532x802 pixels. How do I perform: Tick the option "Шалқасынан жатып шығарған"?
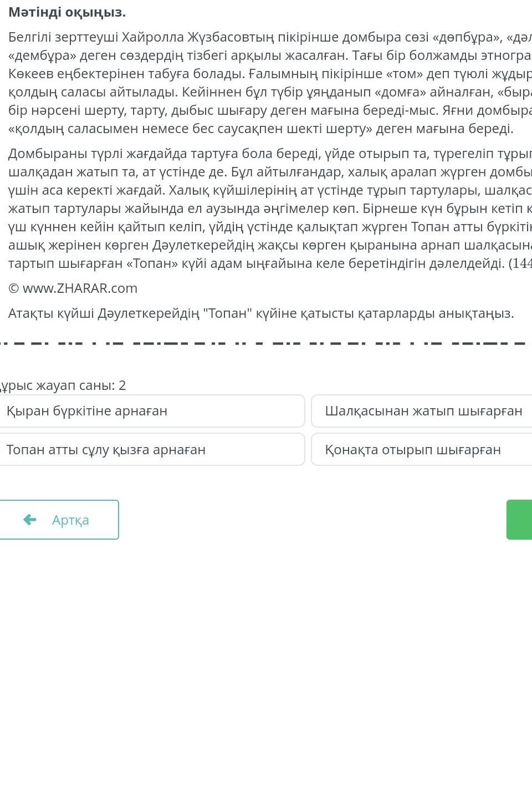pyautogui.click(x=421, y=411)
